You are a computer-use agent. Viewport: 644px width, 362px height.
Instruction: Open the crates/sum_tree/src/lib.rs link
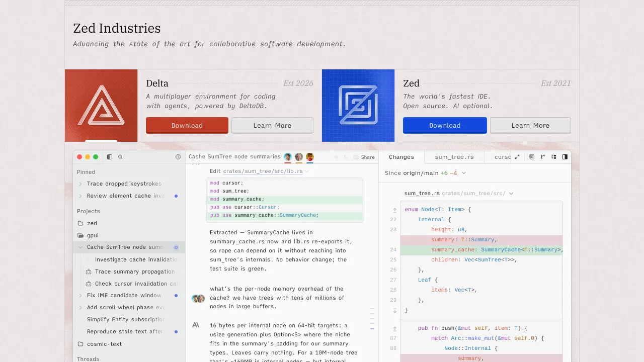(x=263, y=171)
